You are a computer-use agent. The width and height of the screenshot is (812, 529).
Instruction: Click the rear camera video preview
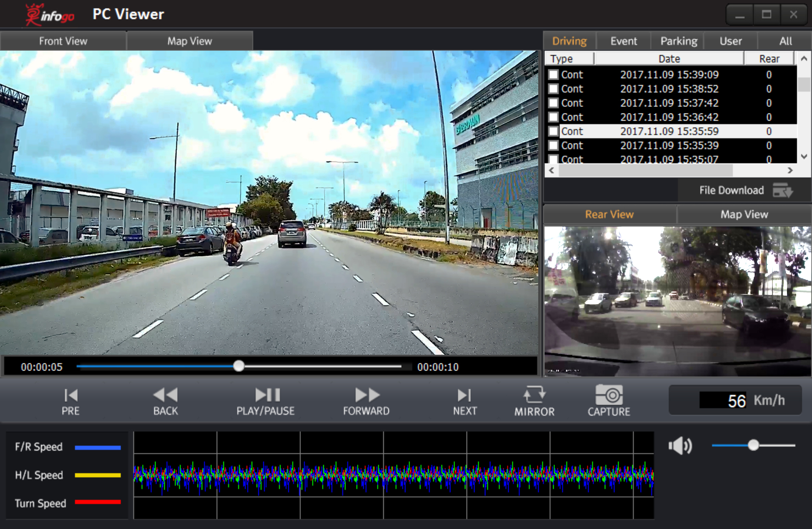pos(677,301)
